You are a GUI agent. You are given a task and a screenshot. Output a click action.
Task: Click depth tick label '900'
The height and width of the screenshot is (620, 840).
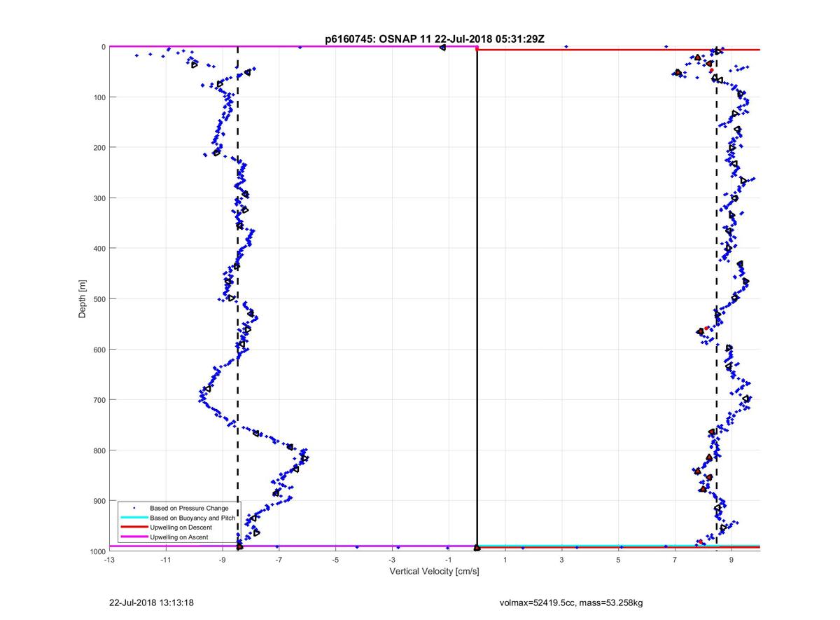[99, 500]
